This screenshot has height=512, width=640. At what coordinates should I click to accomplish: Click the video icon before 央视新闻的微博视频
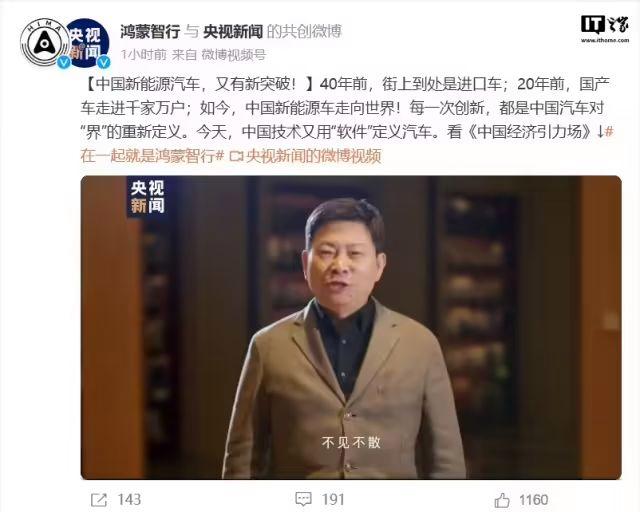[x=236, y=156]
